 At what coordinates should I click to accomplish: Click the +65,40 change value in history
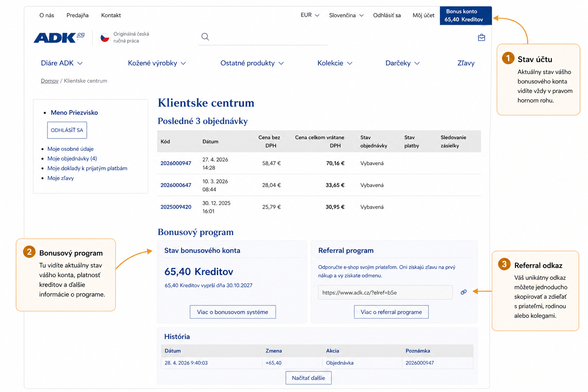(x=273, y=363)
